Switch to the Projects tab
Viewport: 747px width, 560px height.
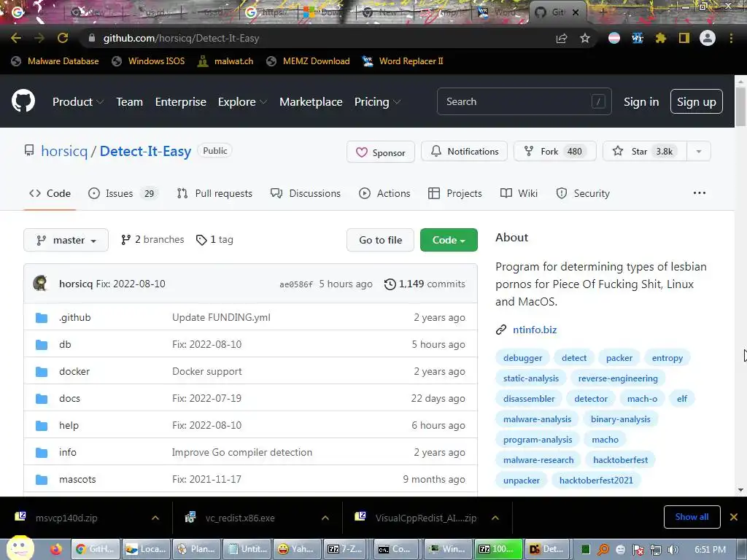455,193
